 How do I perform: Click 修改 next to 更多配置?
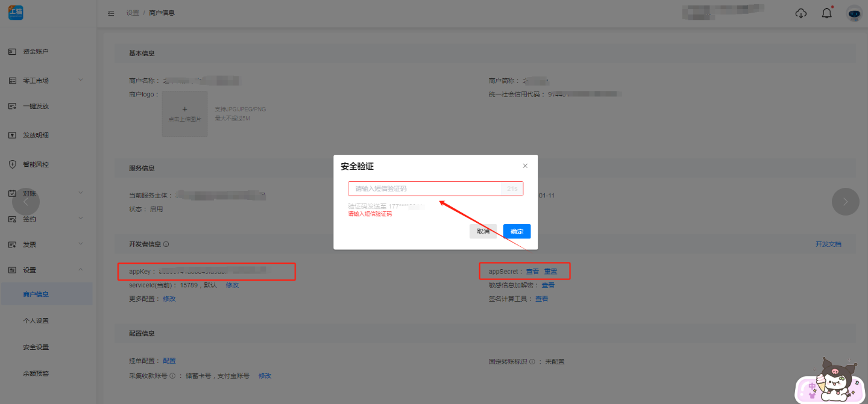pyautogui.click(x=169, y=299)
